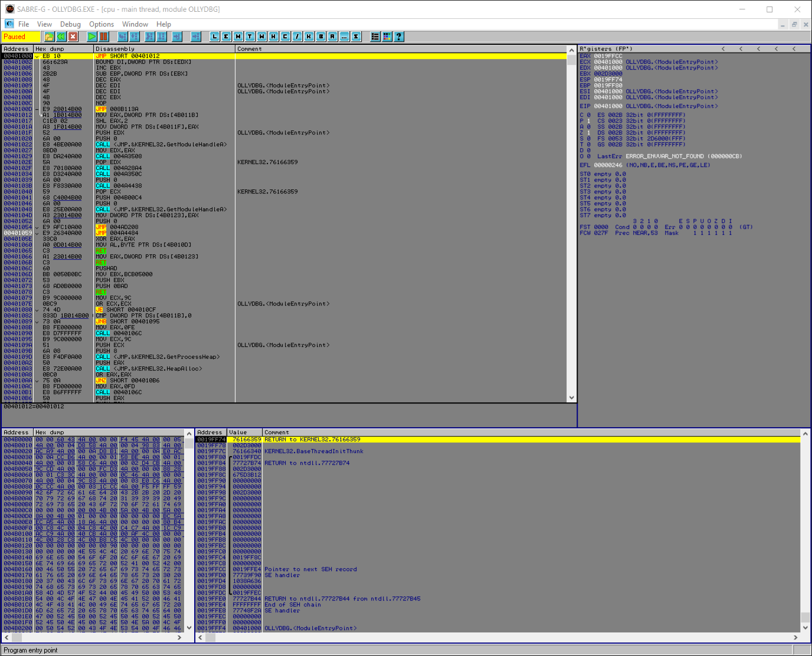Show the Call stack (K button)
Image resolution: width=812 pixels, height=656 pixels.
pos(309,37)
